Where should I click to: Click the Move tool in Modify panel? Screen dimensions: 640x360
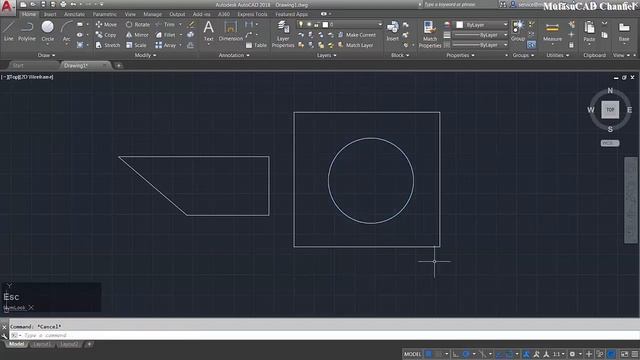106,24
